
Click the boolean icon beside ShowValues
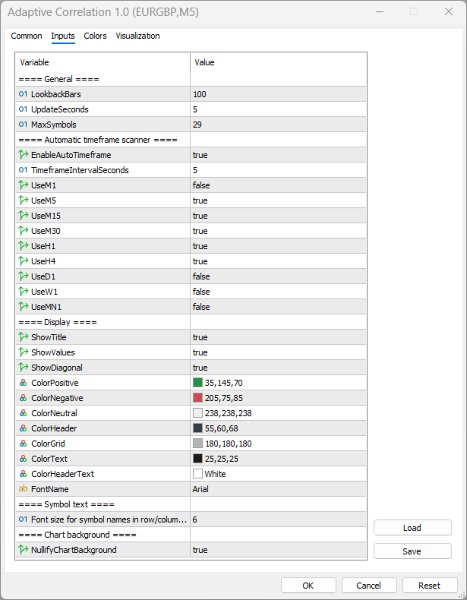(x=23, y=352)
